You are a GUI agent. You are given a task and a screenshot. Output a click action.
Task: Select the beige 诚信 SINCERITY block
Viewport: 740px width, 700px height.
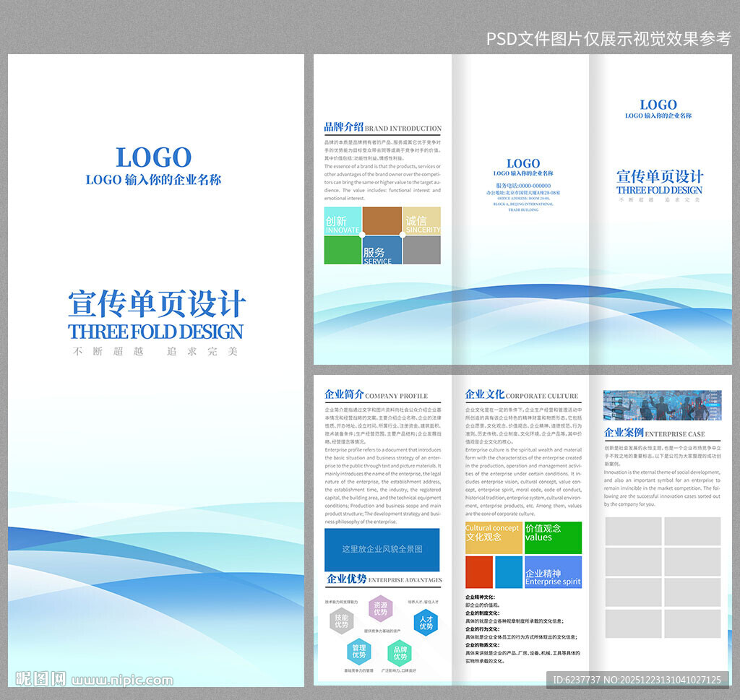(x=422, y=221)
